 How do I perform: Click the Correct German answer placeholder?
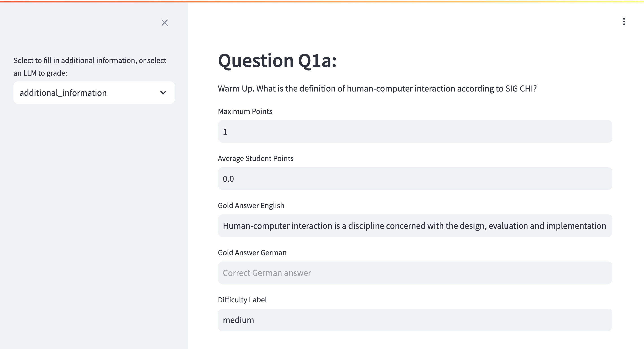[267, 273]
